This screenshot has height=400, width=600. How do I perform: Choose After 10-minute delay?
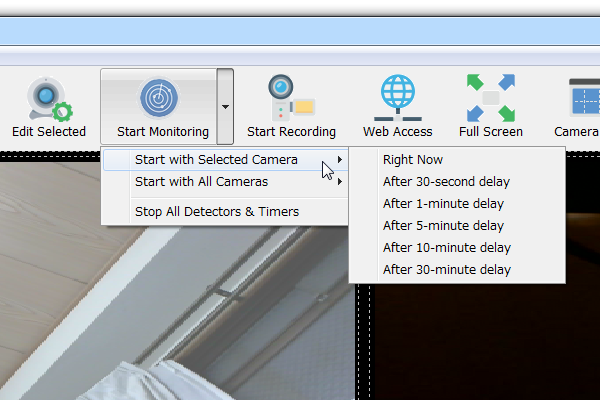pos(457,248)
